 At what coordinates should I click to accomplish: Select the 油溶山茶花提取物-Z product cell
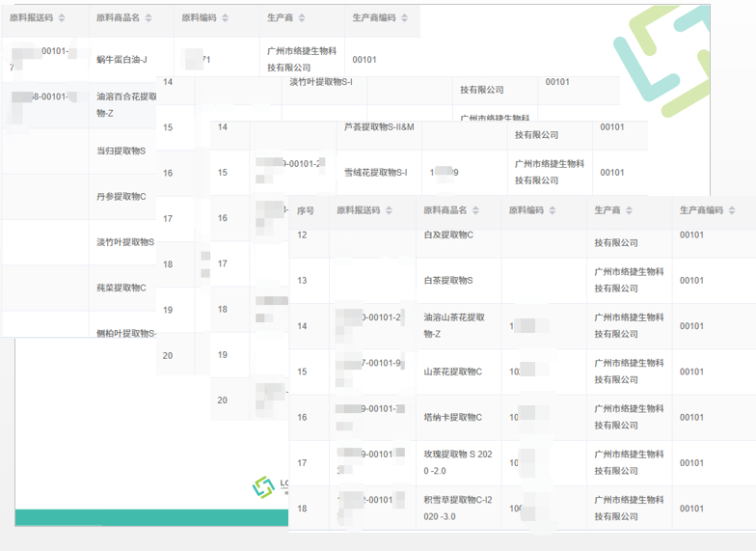coord(454,326)
